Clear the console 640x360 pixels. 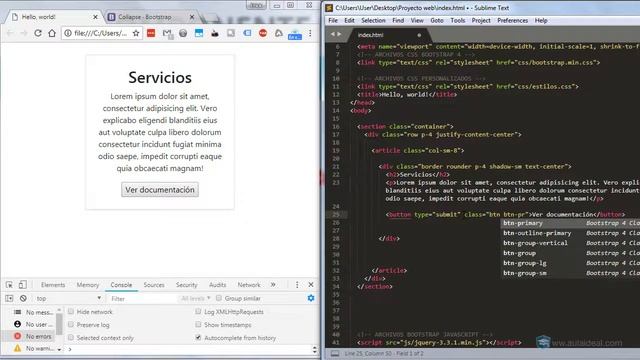point(23,298)
